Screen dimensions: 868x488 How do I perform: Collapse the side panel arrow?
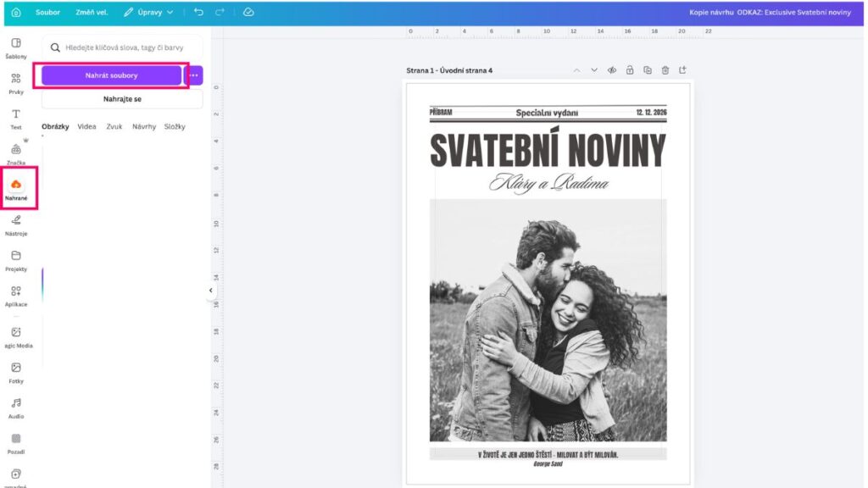210,291
